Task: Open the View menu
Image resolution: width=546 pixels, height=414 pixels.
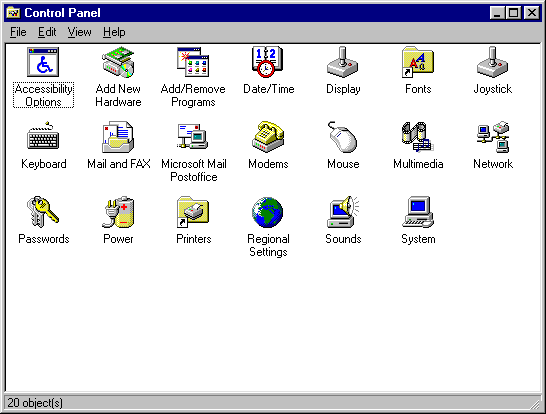Action: pos(79,32)
